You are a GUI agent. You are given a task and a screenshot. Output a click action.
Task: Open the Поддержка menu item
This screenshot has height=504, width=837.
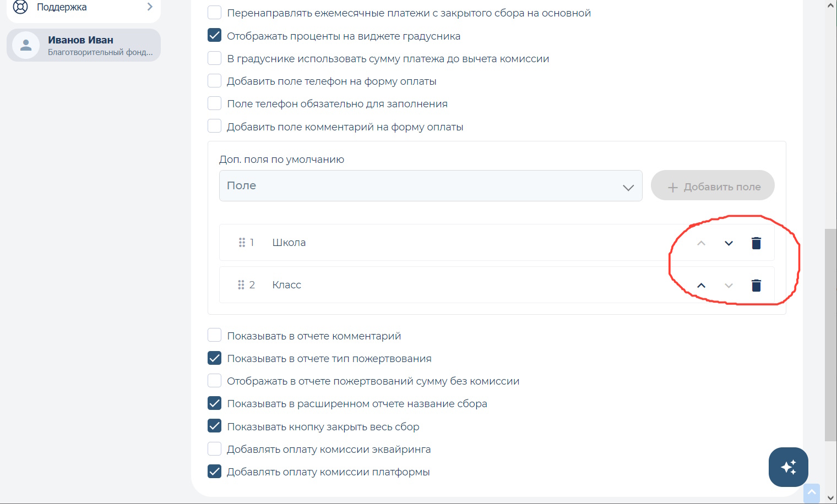(x=84, y=8)
